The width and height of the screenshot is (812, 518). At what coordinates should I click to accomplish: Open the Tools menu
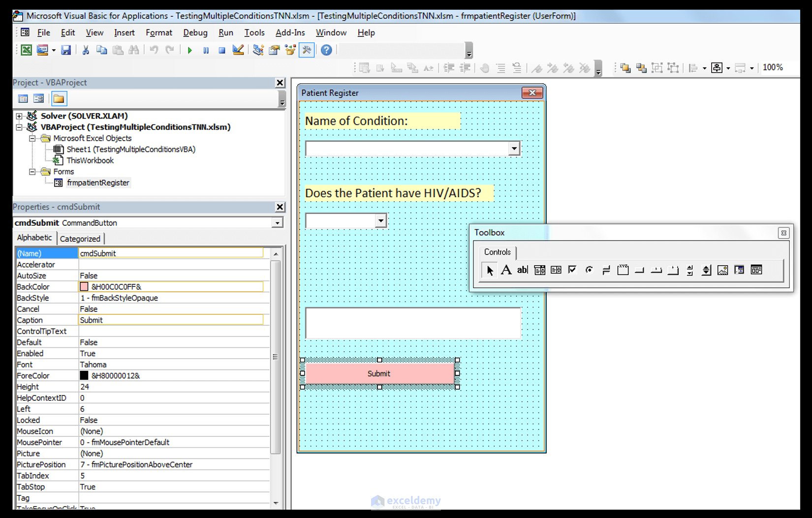click(x=254, y=32)
